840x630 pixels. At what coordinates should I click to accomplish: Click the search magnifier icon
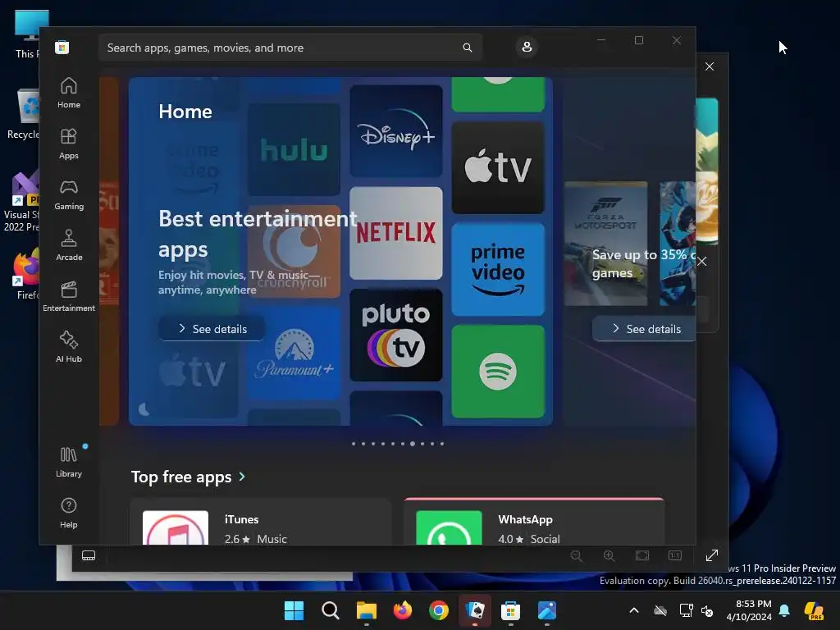click(467, 48)
